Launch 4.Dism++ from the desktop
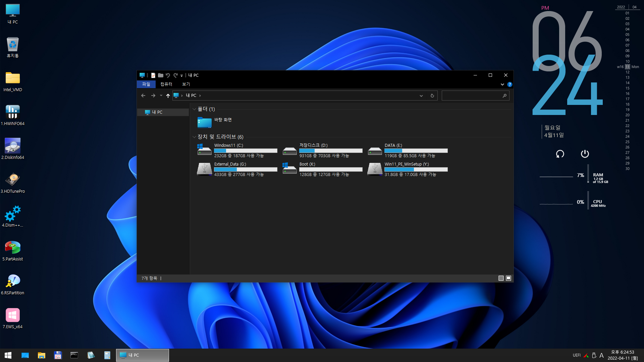644x362 pixels. click(13, 217)
